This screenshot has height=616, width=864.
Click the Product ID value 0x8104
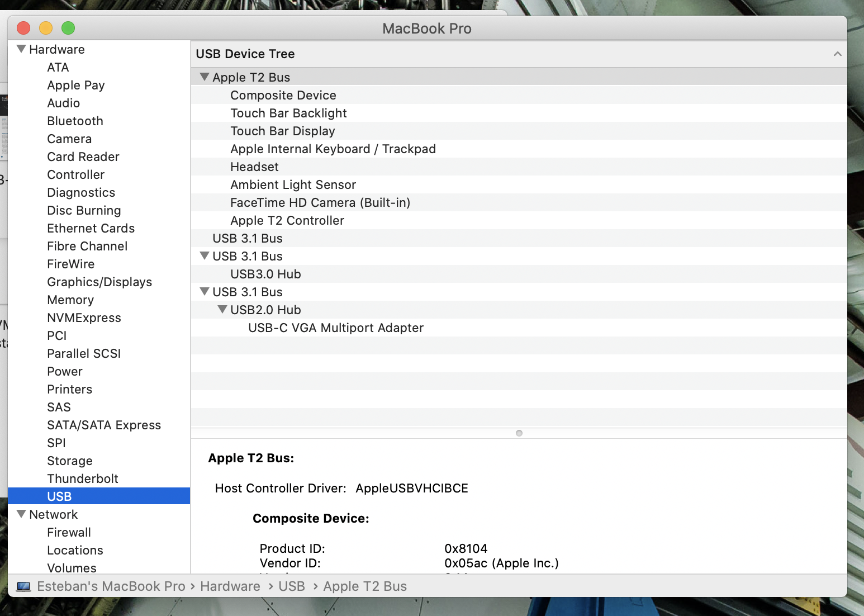[x=466, y=548]
